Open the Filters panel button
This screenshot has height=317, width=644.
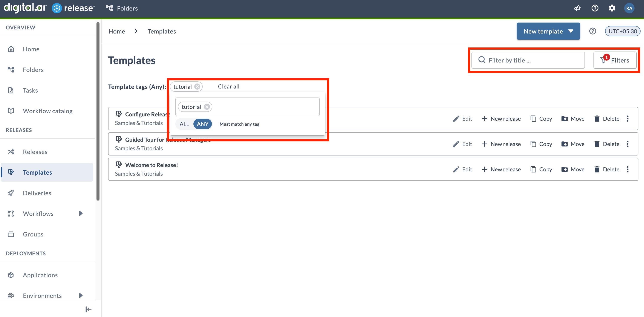615,60
